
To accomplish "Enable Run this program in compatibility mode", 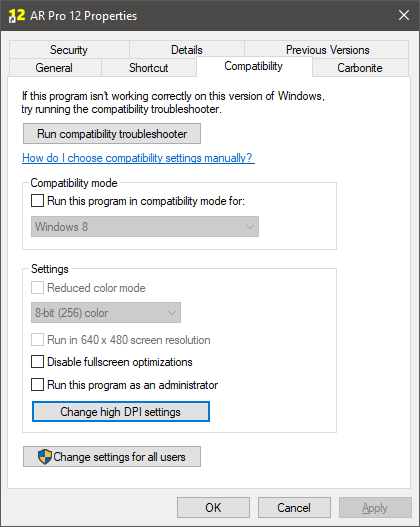I will click(x=37, y=201).
